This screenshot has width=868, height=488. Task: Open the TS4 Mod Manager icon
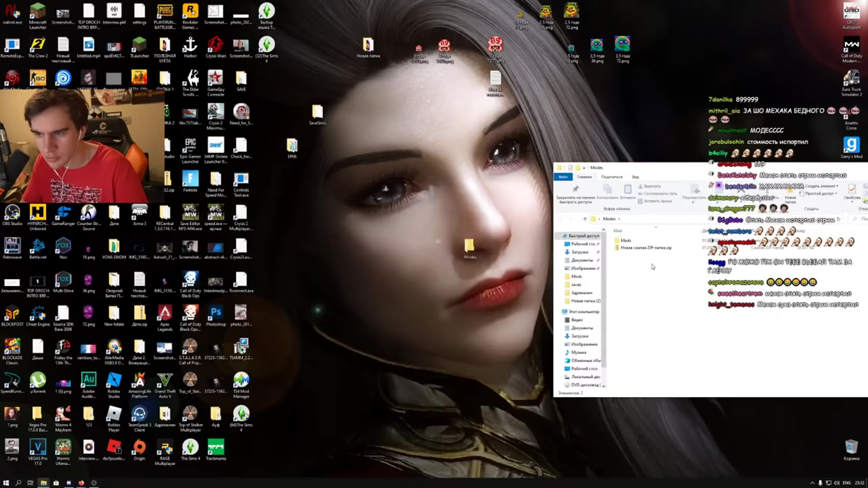click(x=241, y=385)
